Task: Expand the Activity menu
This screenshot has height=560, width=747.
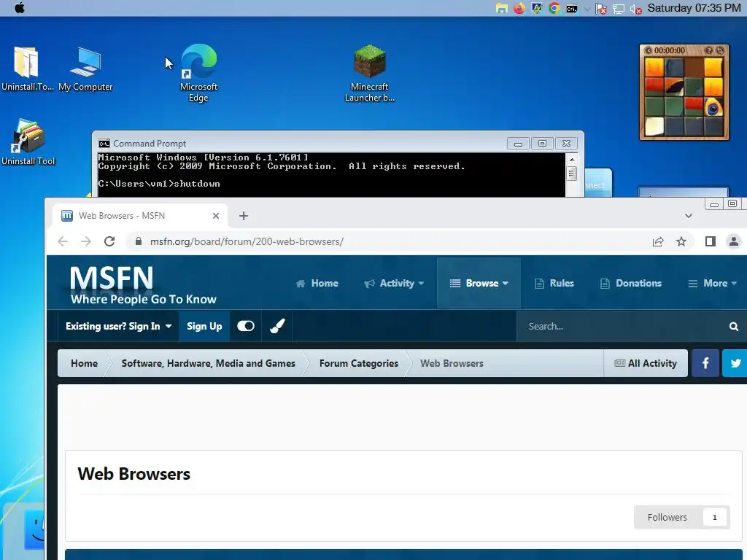Action: [x=394, y=284]
